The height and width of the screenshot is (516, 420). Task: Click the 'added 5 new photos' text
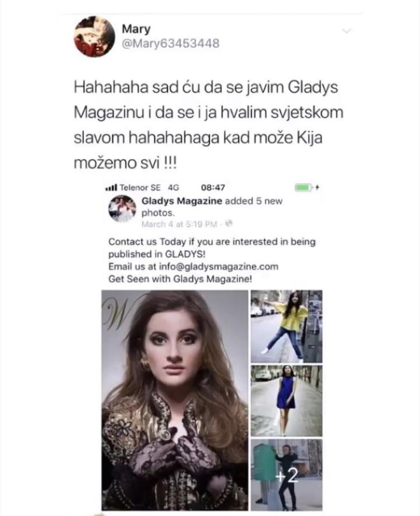212,207
